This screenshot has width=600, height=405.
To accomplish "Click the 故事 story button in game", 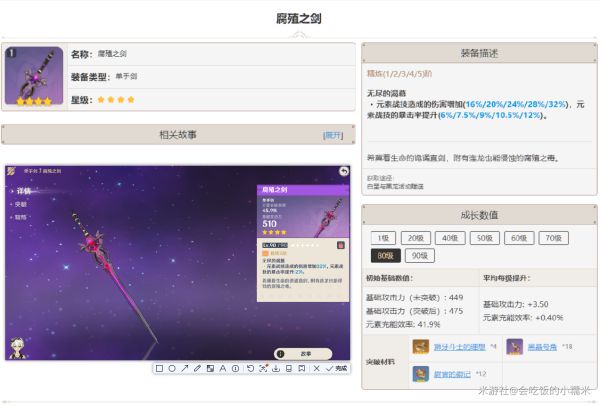I will (x=303, y=354).
